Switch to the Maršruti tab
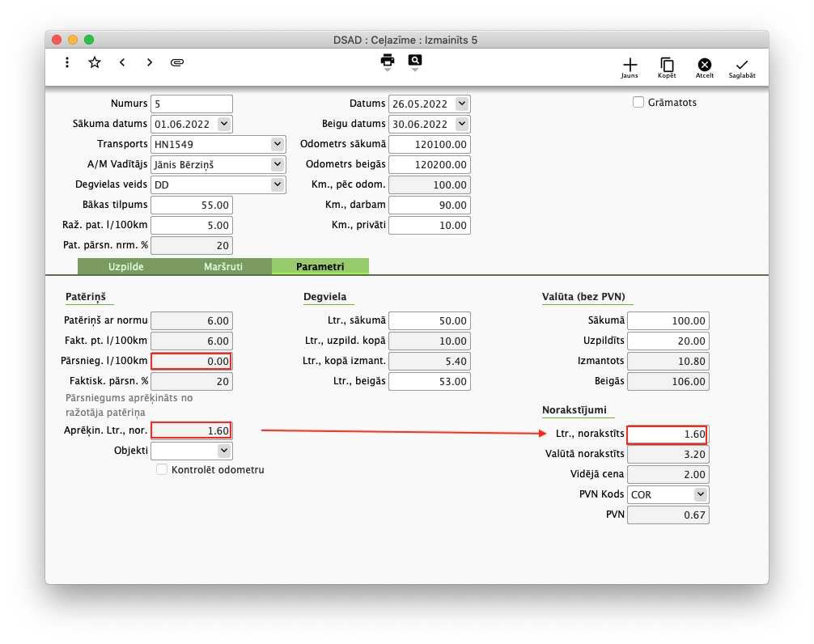The height and width of the screenshot is (644, 814). click(x=223, y=266)
